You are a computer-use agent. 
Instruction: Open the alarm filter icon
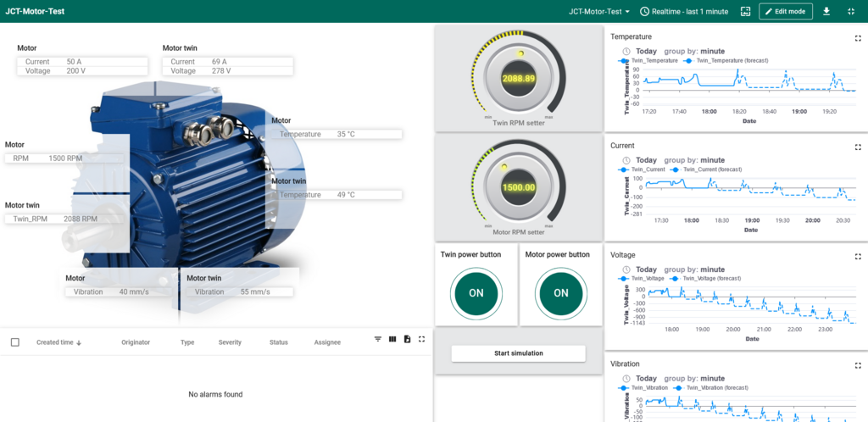378,339
